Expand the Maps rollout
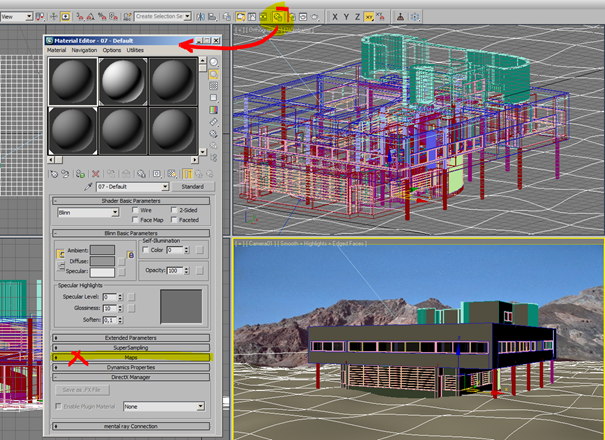The height and width of the screenshot is (440, 605). [x=131, y=357]
